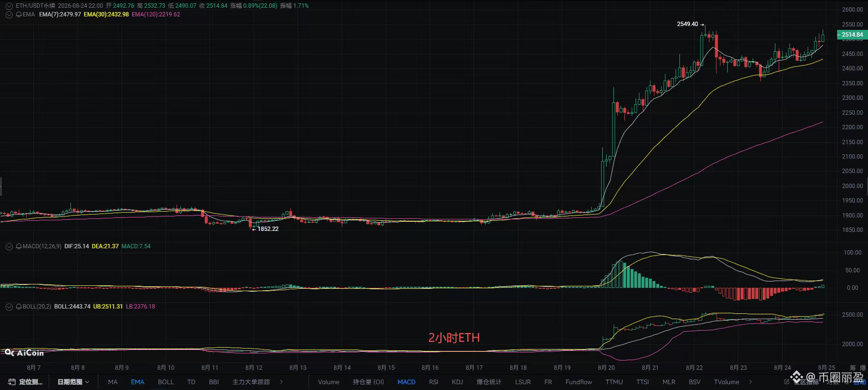The width and height of the screenshot is (868, 390).
Task: Click the 2549.40 high price marker
Action: pos(688,24)
